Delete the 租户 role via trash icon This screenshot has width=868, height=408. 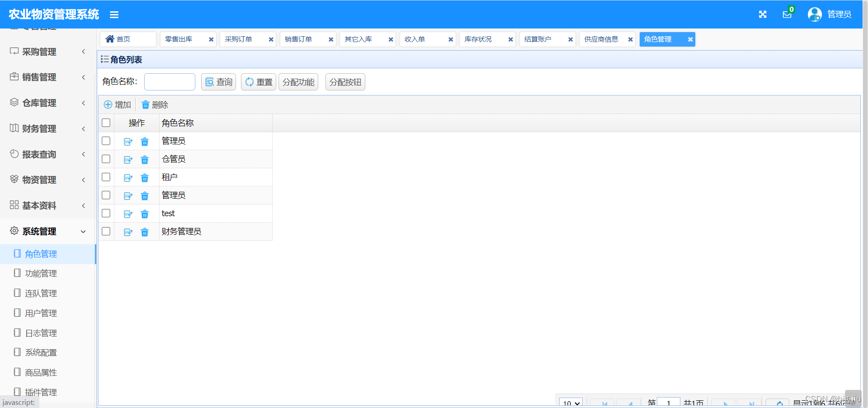[x=145, y=178]
